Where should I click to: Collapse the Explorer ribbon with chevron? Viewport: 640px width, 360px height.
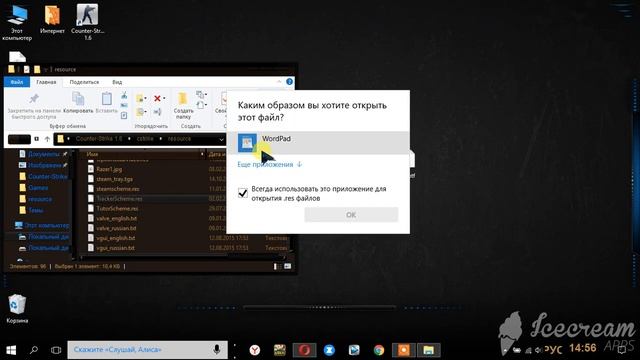(x=279, y=82)
